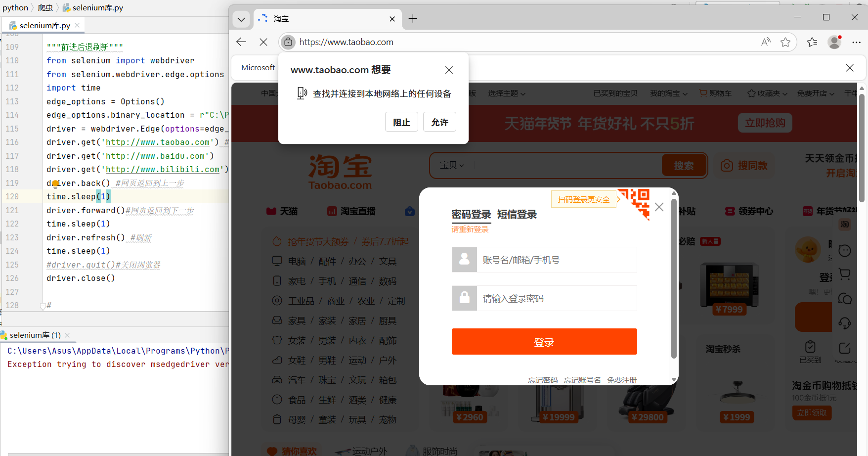This screenshot has height=456, width=868.
Task: Open Edge Settings and more menu
Action: [857, 42]
